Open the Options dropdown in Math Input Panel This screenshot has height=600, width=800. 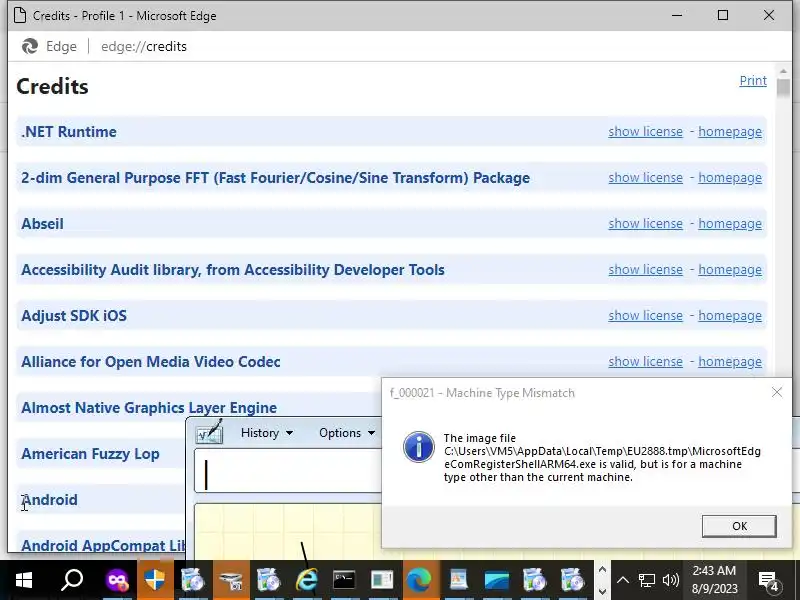[347, 433]
